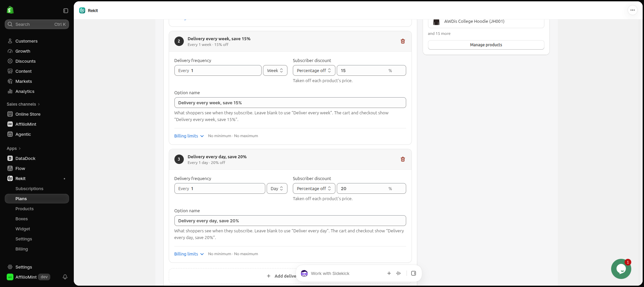
Task: Collapse the sidebar panel icon
Action: [66, 11]
